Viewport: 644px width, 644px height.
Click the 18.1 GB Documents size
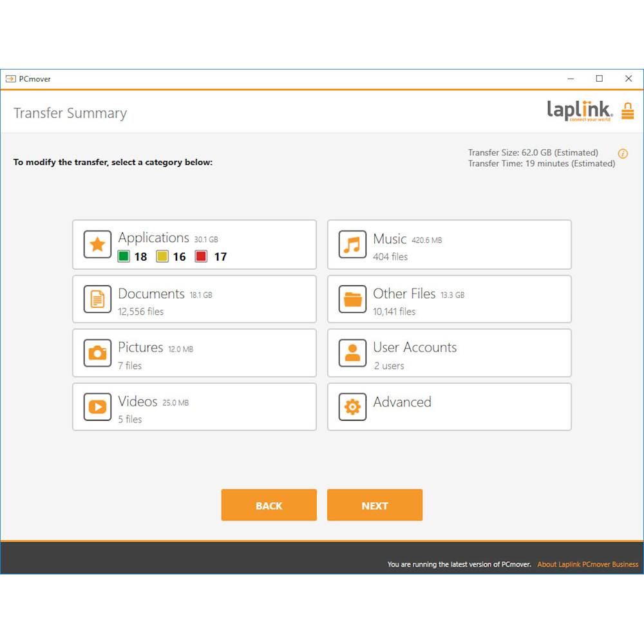pyautogui.click(x=201, y=295)
